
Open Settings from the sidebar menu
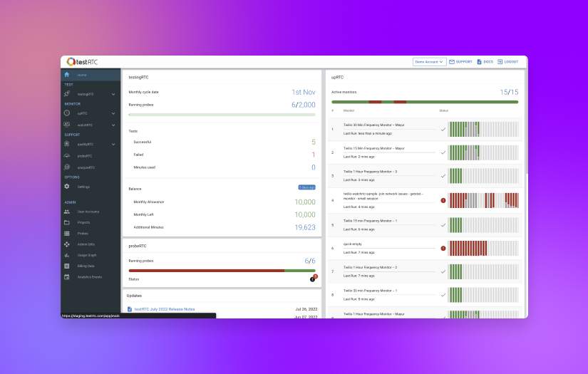pos(91,187)
